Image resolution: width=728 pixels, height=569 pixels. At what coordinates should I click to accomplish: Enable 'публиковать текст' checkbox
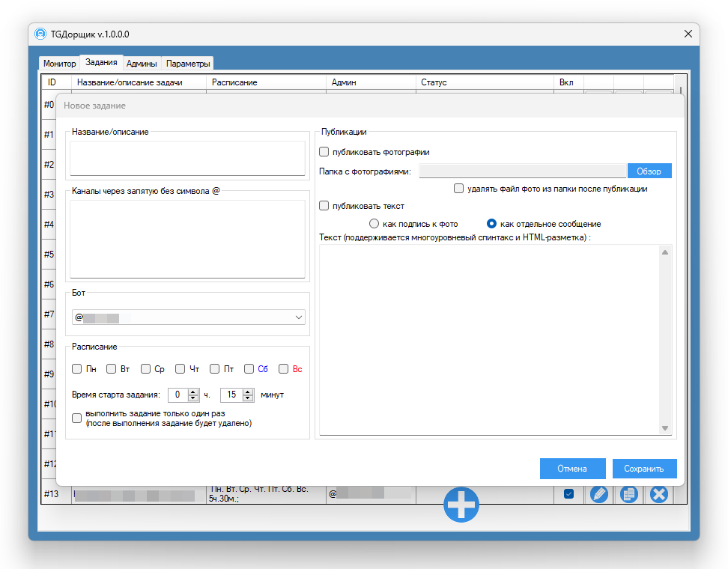[324, 206]
